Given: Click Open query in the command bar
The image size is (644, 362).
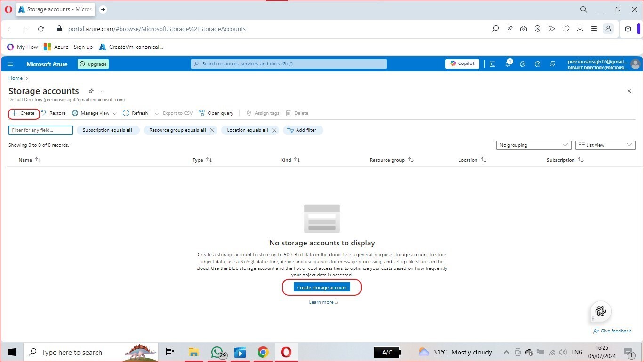Looking at the screenshot, I should coord(216,113).
